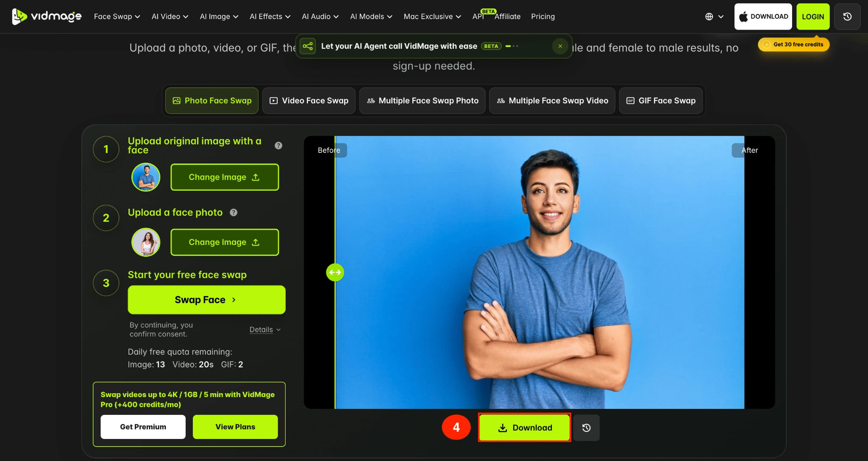Download the swapped result image
868x461 pixels.
click(524, 428)
